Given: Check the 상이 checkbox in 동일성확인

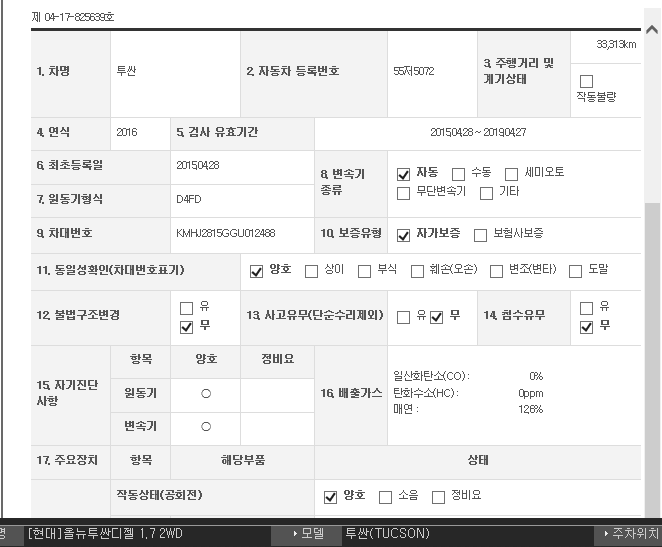Looking at the screenshot, I should click(x=311, y=271).
